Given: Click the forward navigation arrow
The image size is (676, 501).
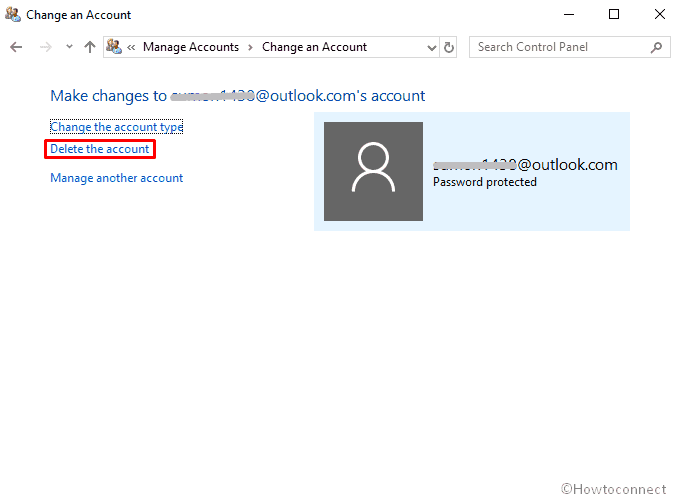Looking at the screenshot, I should [x=45, y=47].
